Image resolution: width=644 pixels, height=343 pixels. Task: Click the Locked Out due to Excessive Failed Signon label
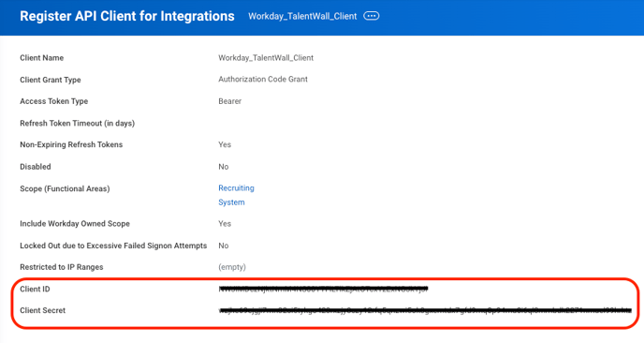point(113,246)
